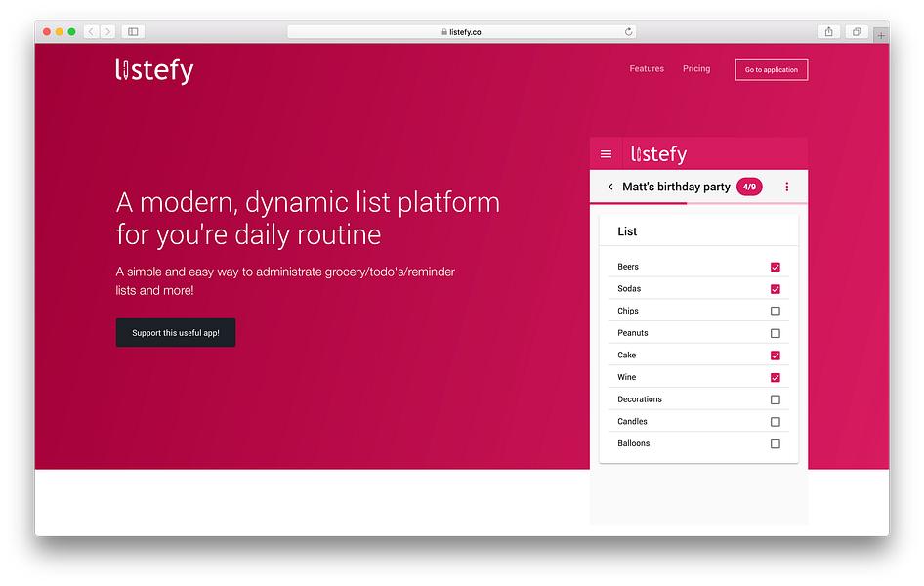Click Go to application button
Image resolution: width=924 pixels, height=586 pixels.
point(772,69)
